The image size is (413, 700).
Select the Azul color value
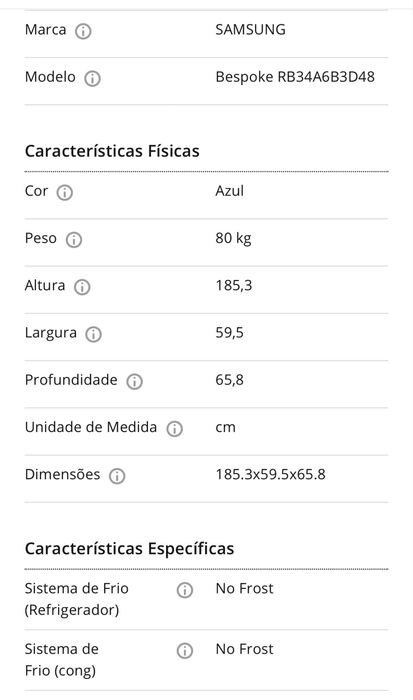(229, 191)
